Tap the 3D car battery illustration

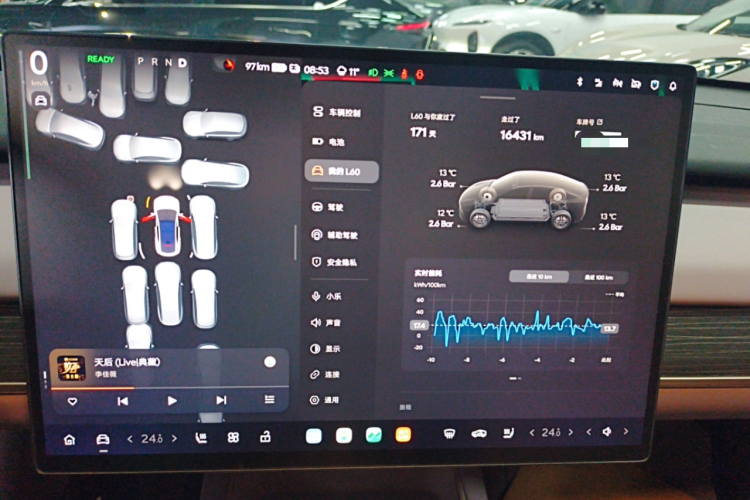(523, 200)
